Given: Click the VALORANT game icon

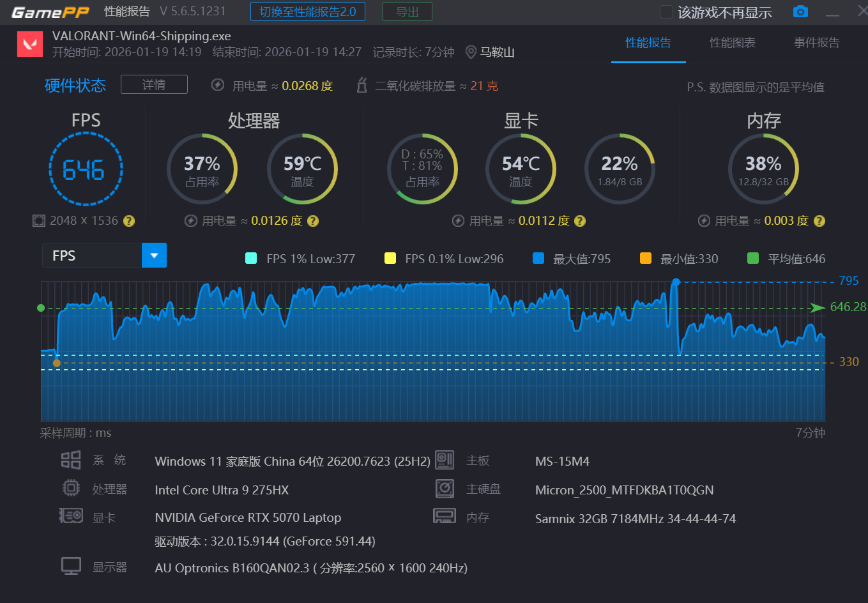Looking at the screenshot, I should pyautogui.click(x=29, y=43).
